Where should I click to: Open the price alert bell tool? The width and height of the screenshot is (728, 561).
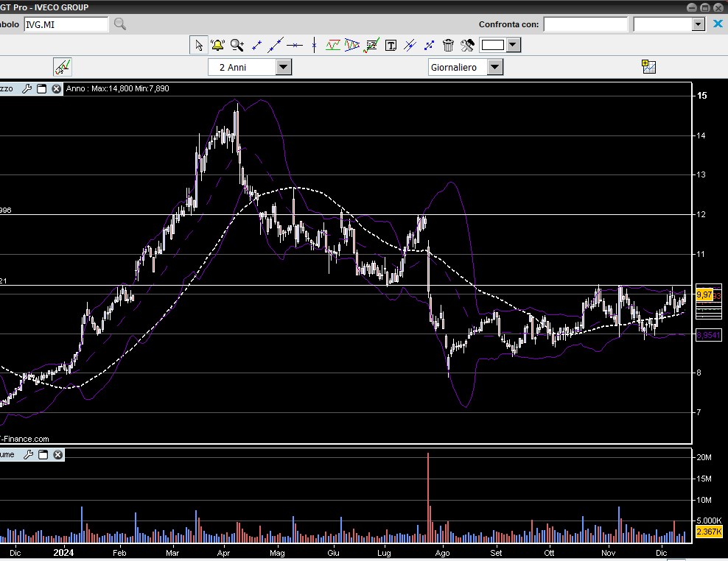(217, 45)
